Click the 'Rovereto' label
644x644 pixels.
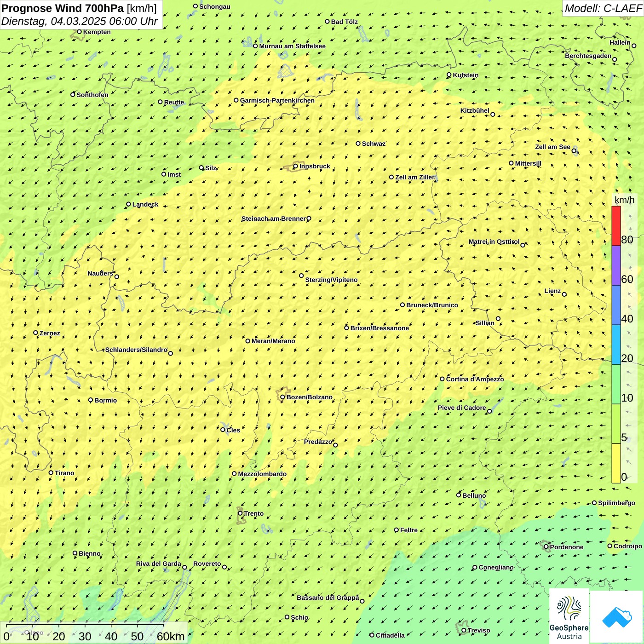click(207, 563)
